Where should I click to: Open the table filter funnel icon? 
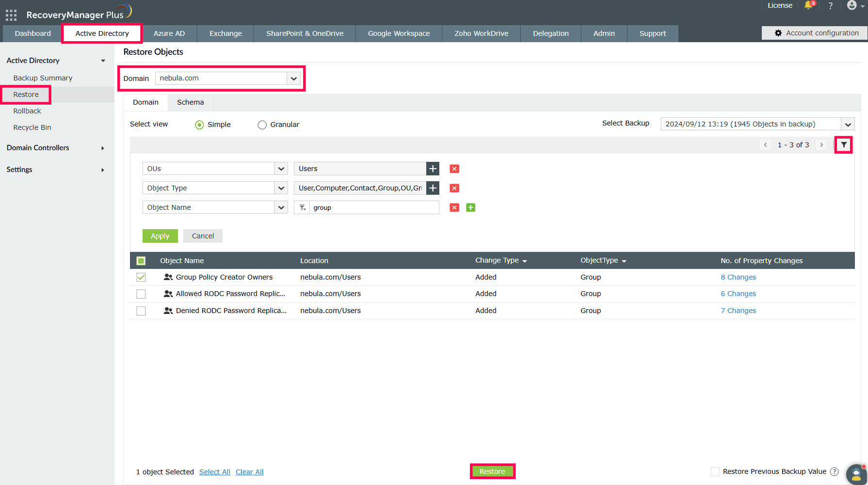tap(844, 144)
